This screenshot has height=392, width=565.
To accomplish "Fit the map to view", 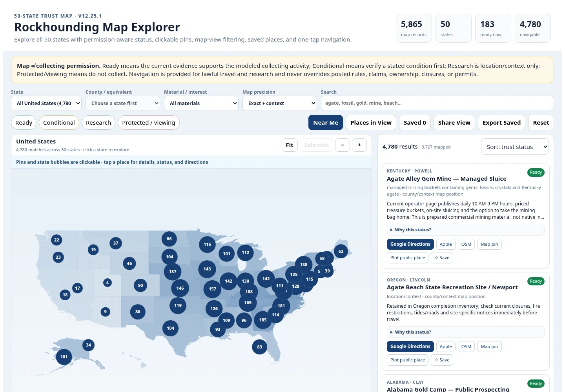I will pyautogui.click(x=290, y=145).
